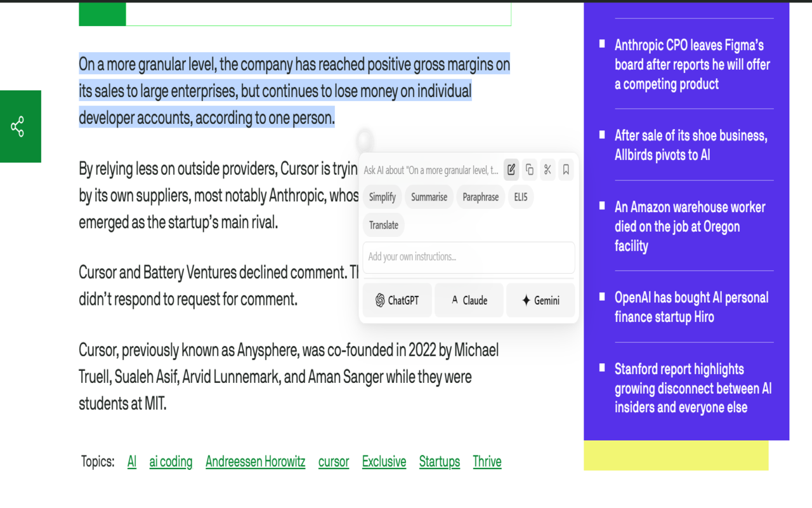812x508 pixels.
Task: Focus the 'Add your own instructions' field
Action: coord(469,257)
